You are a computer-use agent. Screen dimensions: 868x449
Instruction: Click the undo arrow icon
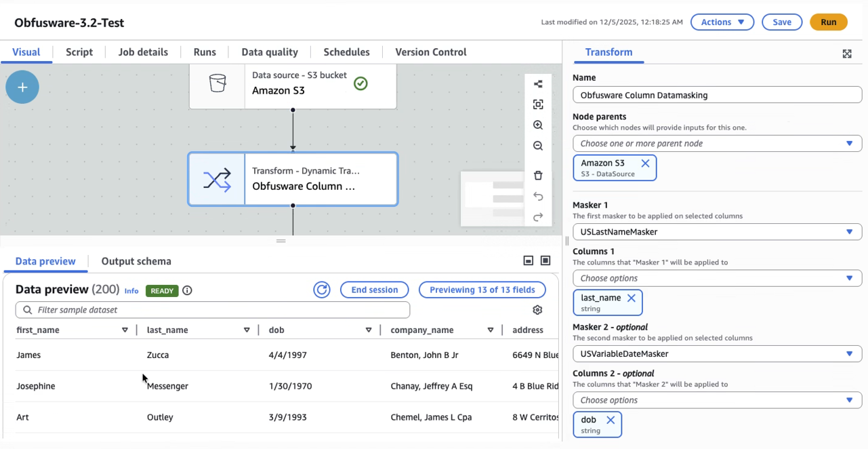click(x=538, y=197)
